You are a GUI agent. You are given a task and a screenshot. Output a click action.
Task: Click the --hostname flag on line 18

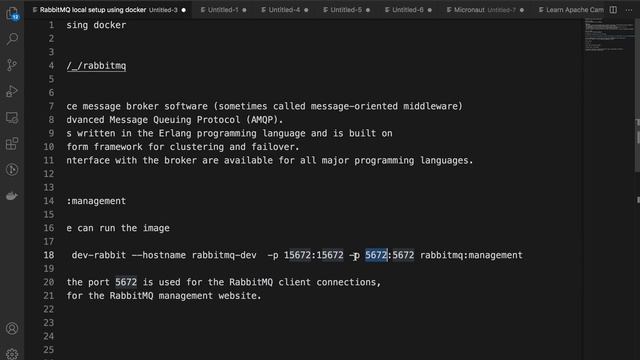159,255
